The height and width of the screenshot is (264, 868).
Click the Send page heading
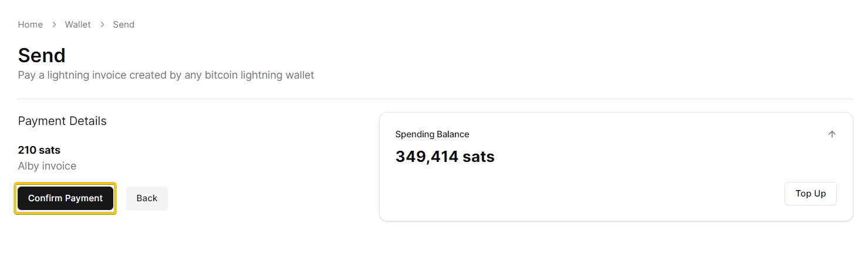point(42,55)
